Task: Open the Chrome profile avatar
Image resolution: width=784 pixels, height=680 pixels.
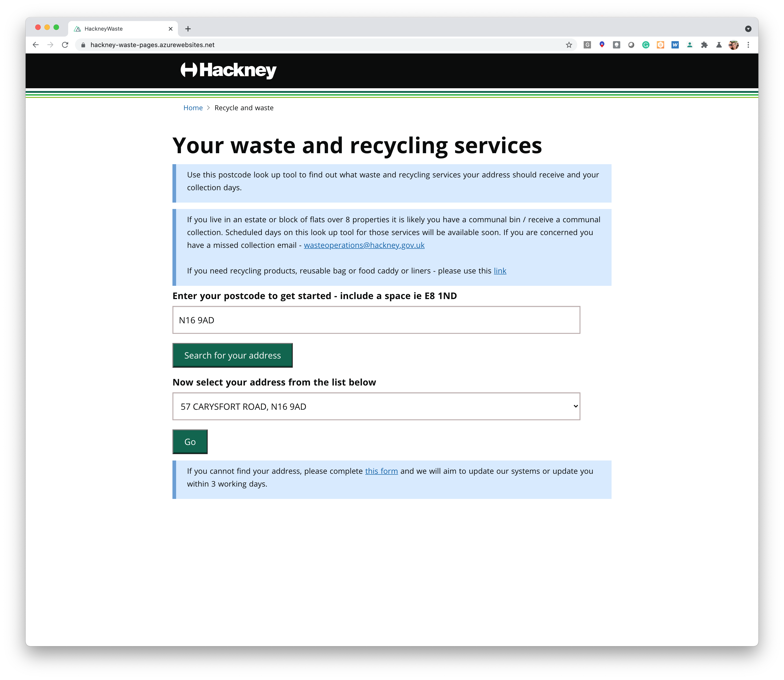Action: pos(733,45)
